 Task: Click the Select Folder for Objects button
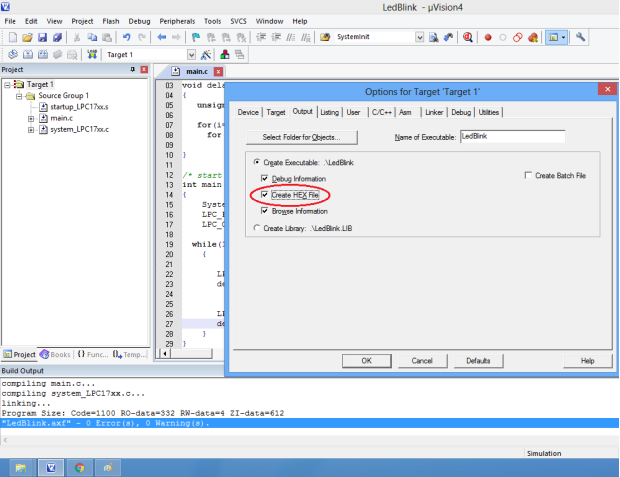[x=301, y=136]
